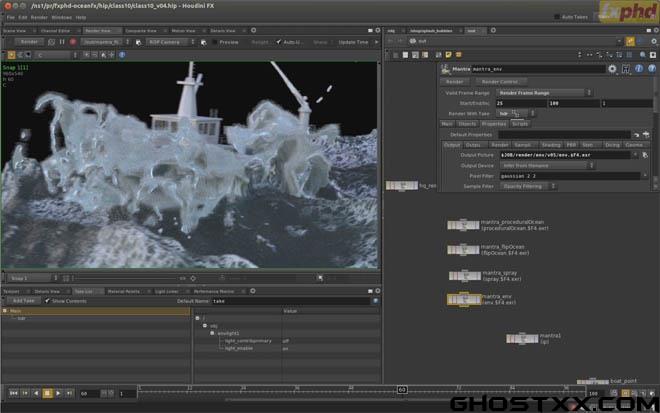Screen dimensions: 660x413
Task: Click the Update Time button
Action: click(x=353, y=42)
